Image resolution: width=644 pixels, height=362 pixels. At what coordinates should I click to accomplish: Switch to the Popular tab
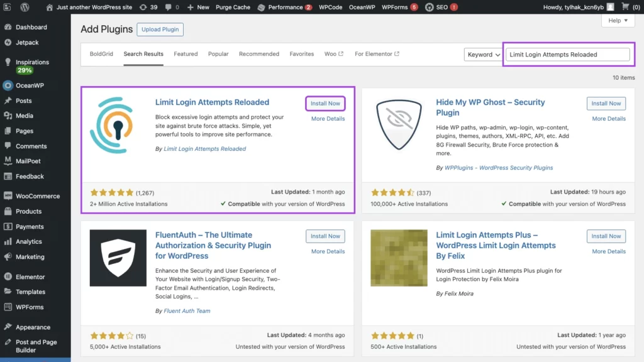tap(218, 54)
